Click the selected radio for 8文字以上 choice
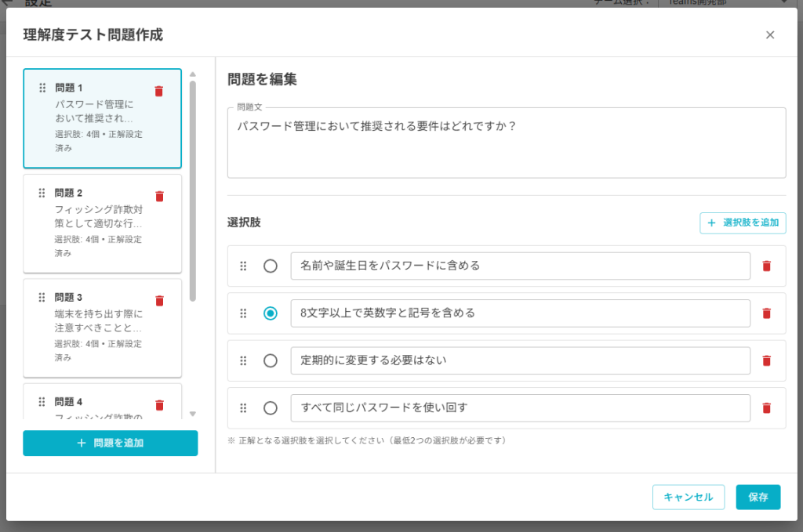Viewport: 803px width, 532px height. pyautogui.click(x=271, y=313)
